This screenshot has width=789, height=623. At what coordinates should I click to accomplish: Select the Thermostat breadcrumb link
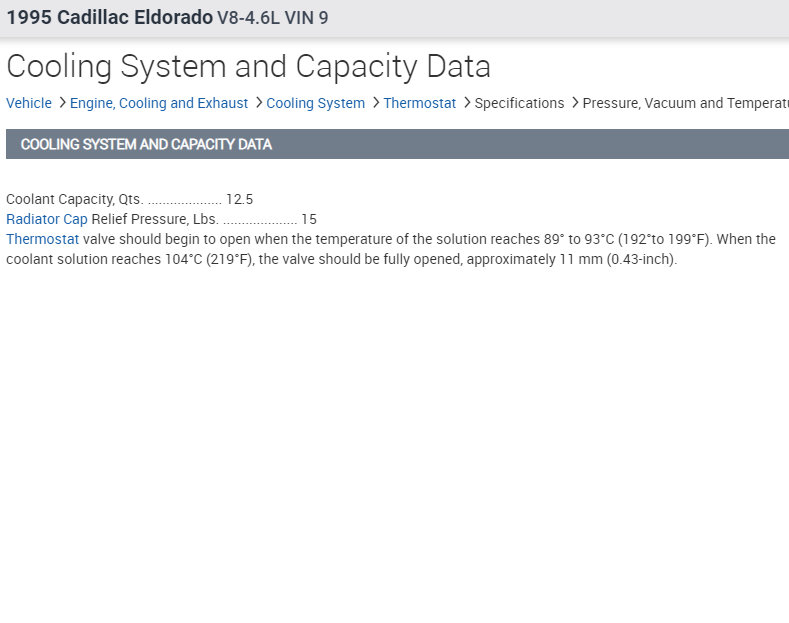coord(419,103)
